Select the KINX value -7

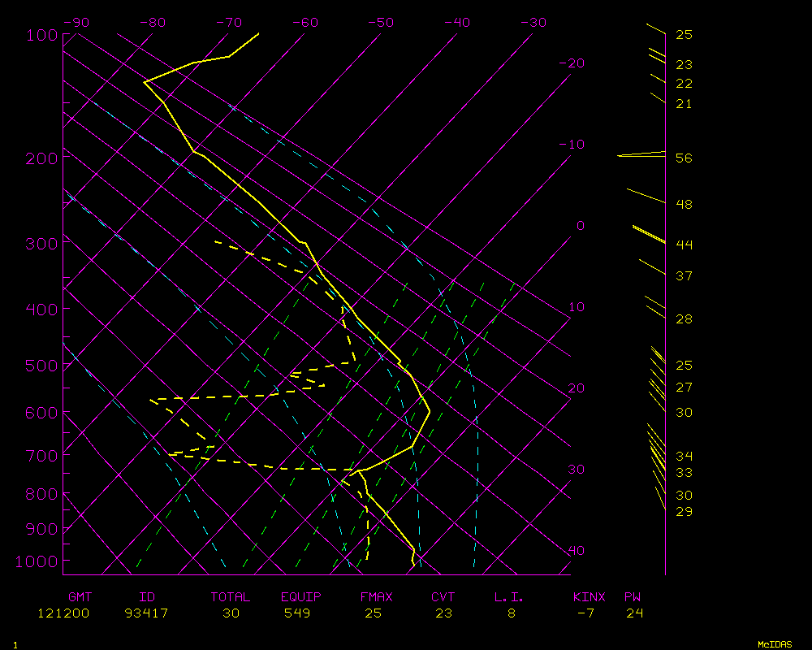[585, 613]
